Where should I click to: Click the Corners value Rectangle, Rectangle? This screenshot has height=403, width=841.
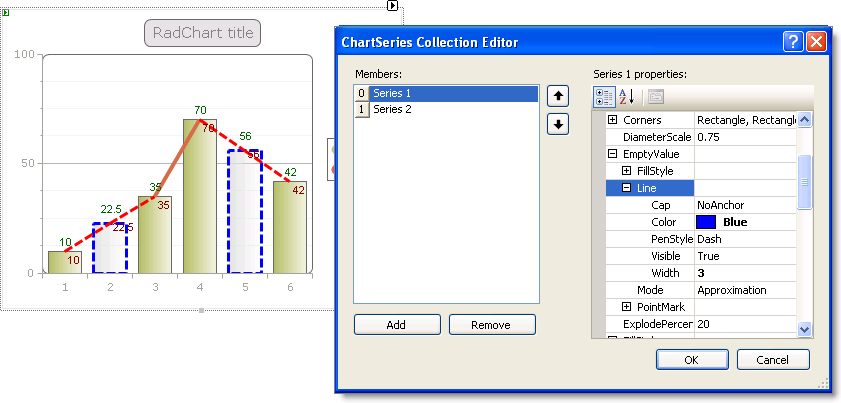(x=745, y=120)
